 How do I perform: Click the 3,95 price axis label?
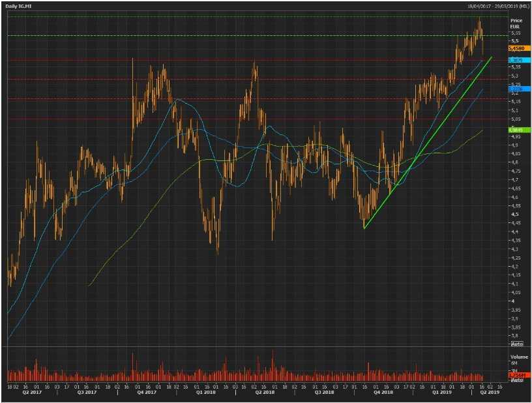coord(516,309)
